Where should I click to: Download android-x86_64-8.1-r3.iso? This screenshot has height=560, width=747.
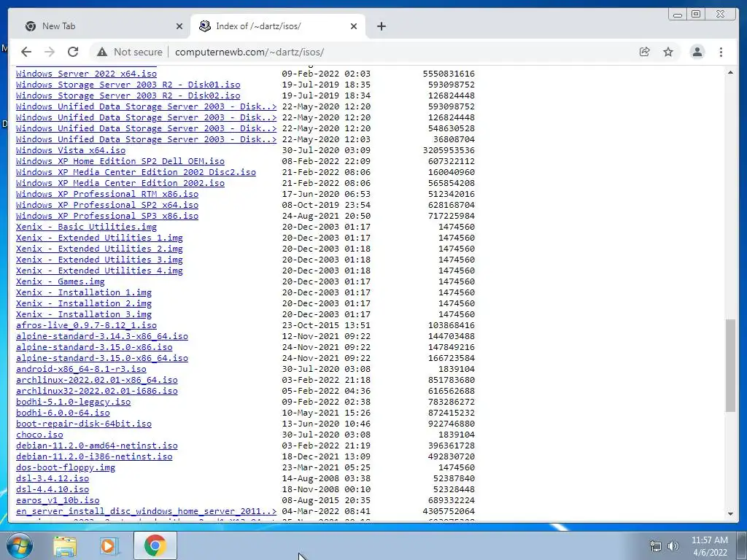(x=81, y=370)
